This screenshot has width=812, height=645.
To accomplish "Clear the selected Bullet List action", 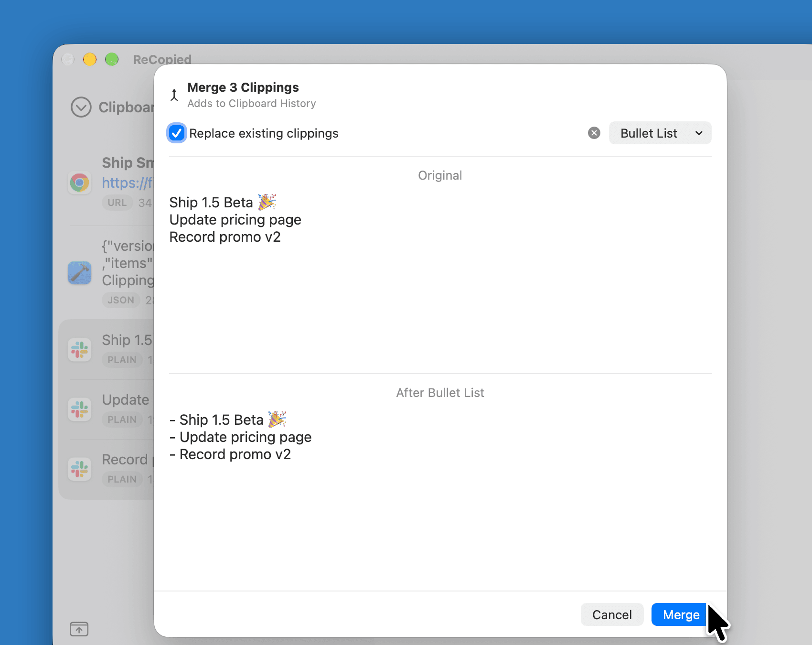I will (594, 133).
